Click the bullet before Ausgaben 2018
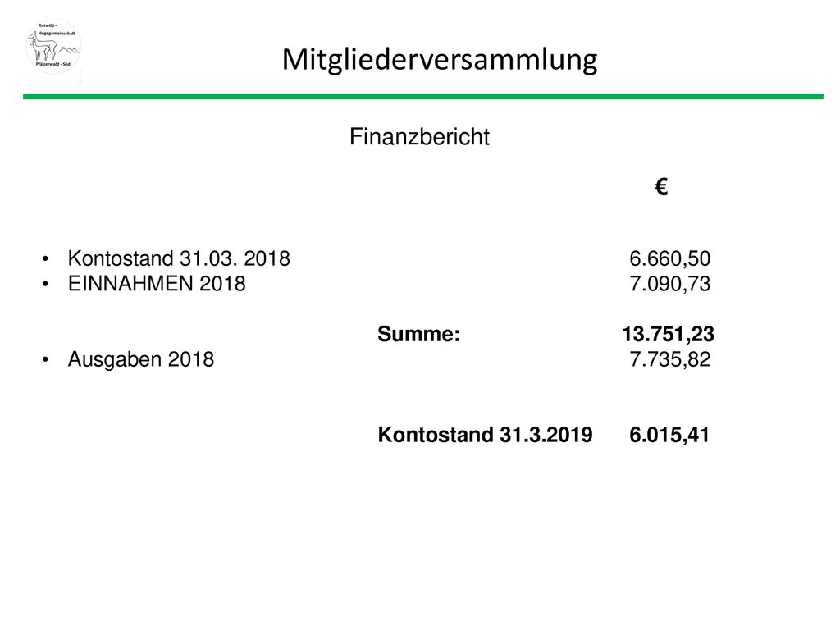The image size is (840, 630). (x=46, y=360)
